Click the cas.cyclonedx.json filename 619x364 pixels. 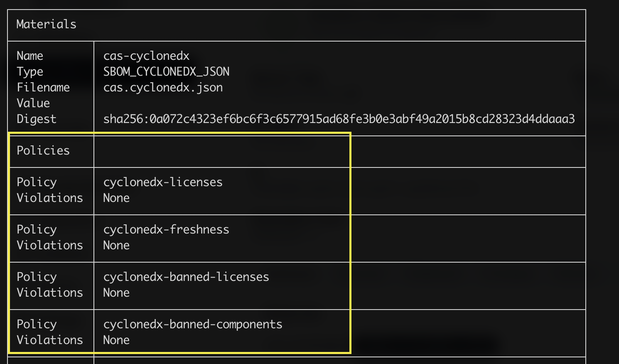pyautogui.click(x=163, y=87)
